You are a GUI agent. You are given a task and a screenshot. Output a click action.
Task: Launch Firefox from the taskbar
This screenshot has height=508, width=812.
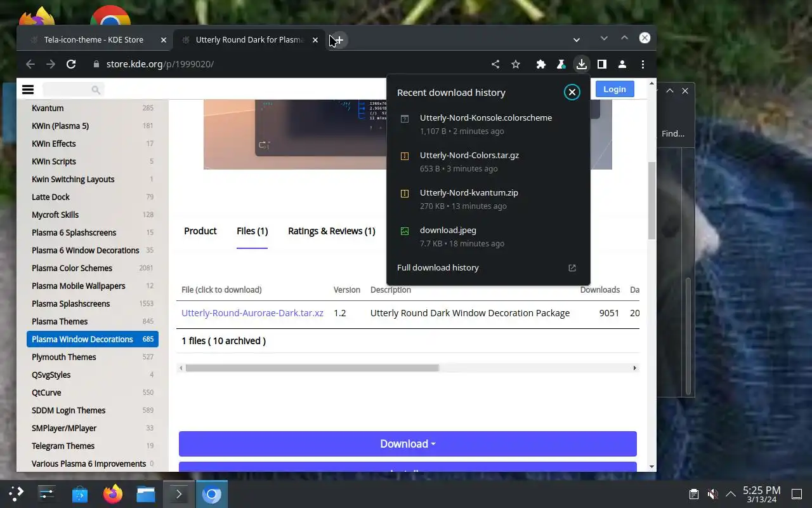coord(113,493)
